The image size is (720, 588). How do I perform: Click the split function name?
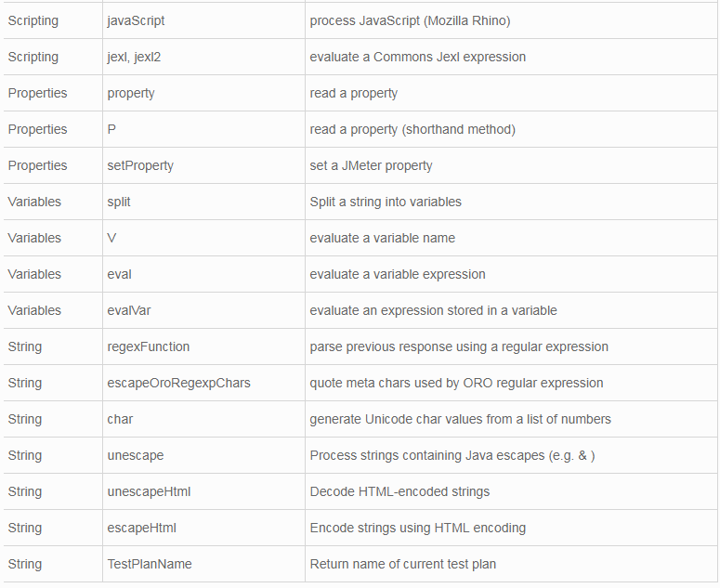click(120, 202)
